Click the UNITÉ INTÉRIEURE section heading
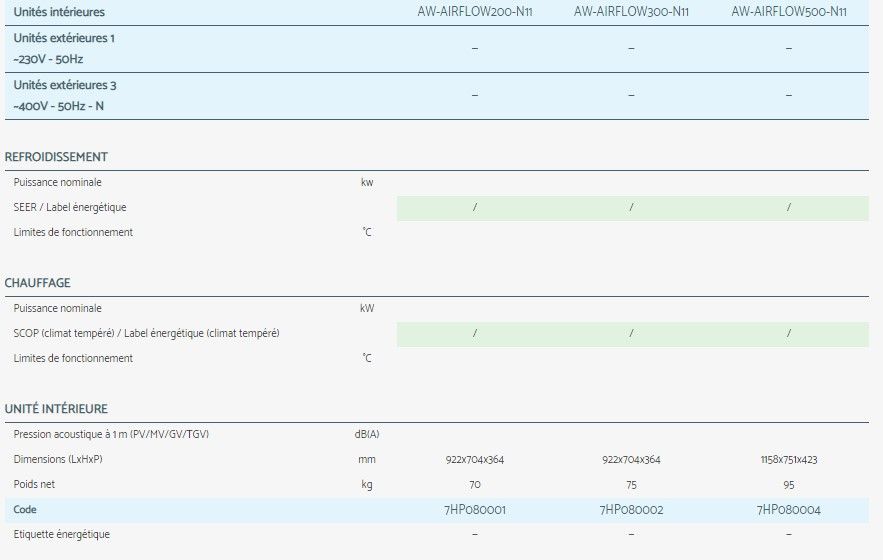This screenshot has height=560, width=883. (x=56, y=409)
